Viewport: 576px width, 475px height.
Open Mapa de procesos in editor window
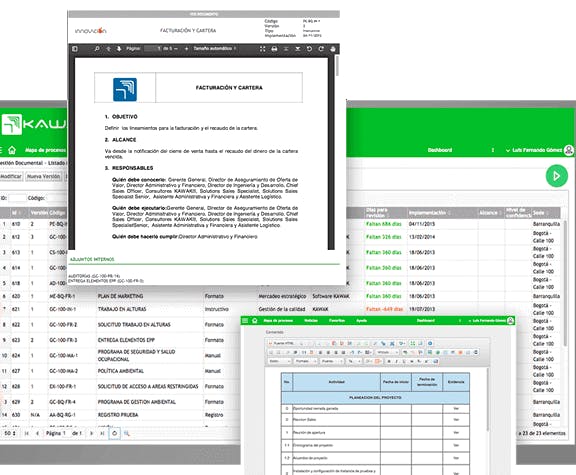[x=278, y=321]
